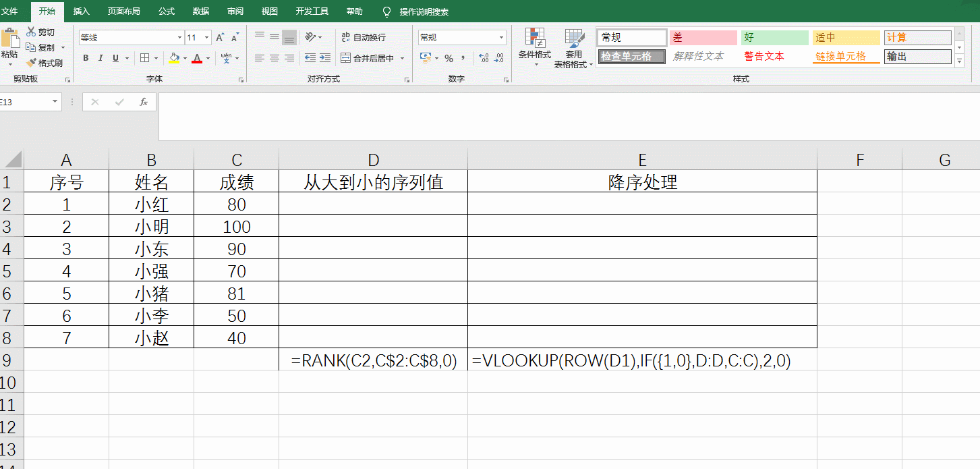Expand the fill color dropdown arrow
This screenshot has width=980, height=469.
(x=185, y=59)
